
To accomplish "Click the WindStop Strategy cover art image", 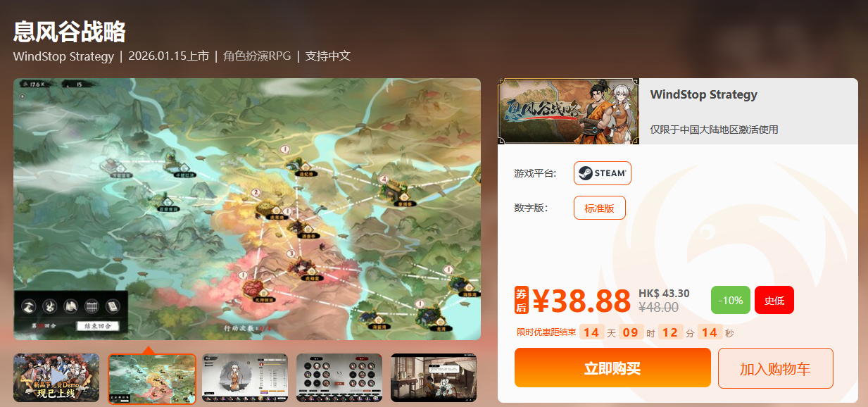I will coord(568,111).
